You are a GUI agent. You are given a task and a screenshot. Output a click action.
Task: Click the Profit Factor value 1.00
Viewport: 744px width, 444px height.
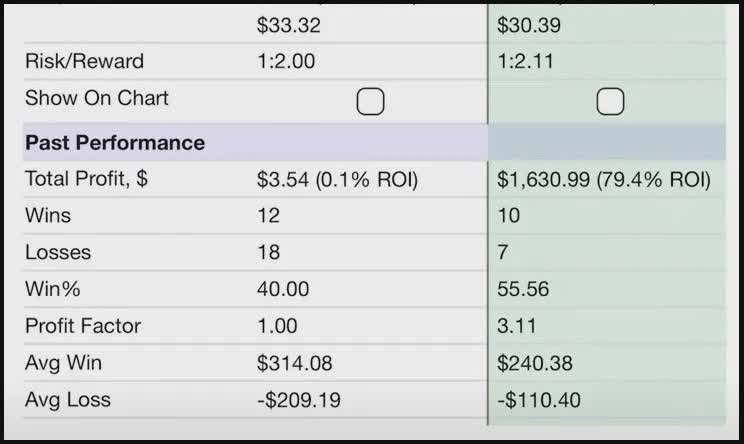tap(277, 326)
